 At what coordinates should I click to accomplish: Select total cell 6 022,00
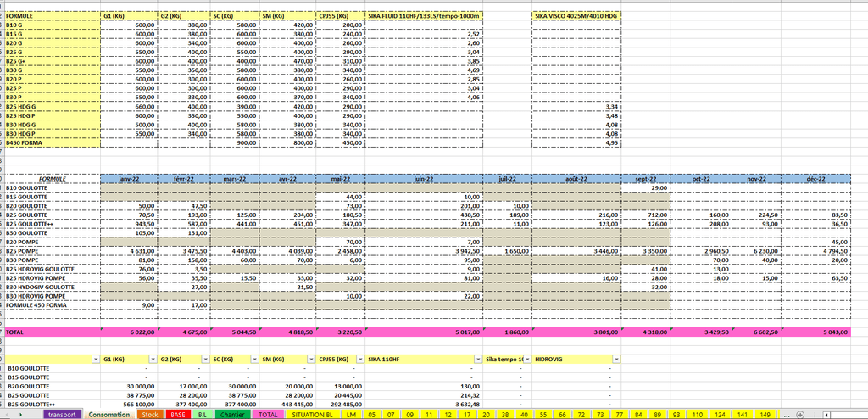129,332
